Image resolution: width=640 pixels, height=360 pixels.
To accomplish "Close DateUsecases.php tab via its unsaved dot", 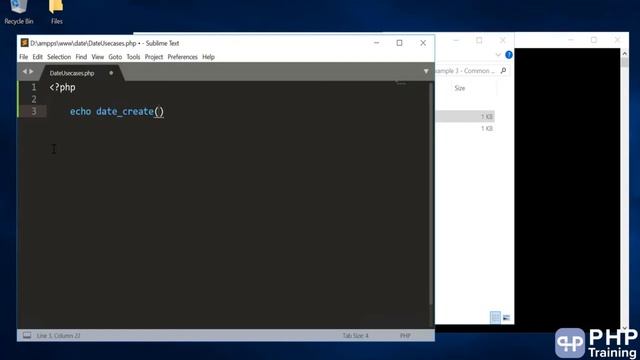I will (111, 73).
